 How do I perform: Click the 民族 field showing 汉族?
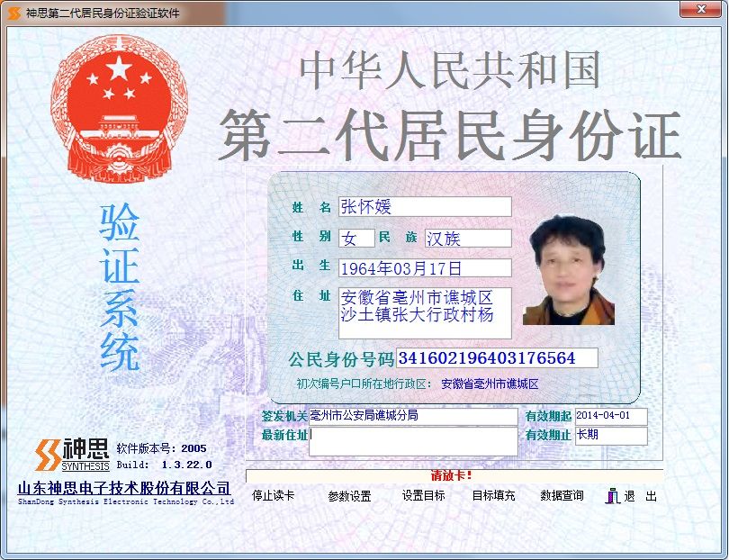(468, 239)
